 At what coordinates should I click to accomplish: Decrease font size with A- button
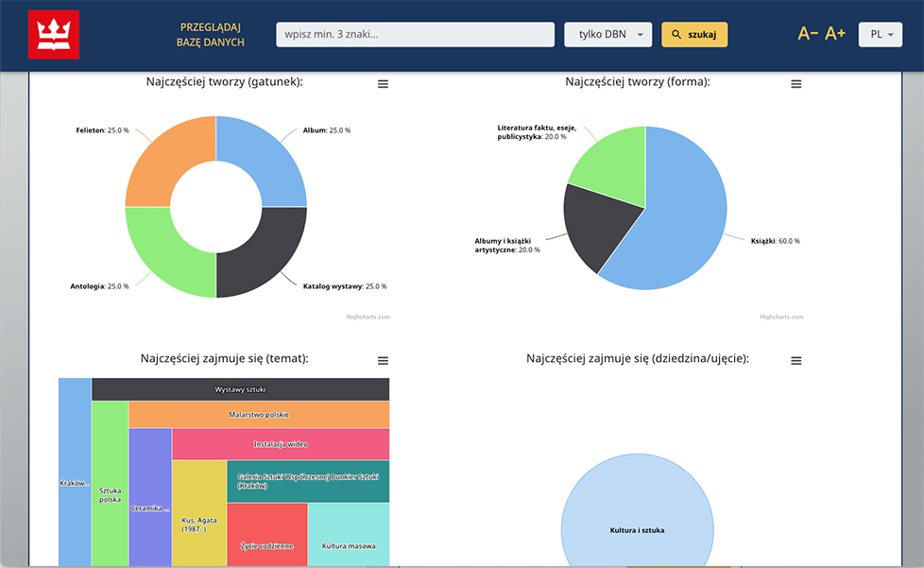point(808,34)
